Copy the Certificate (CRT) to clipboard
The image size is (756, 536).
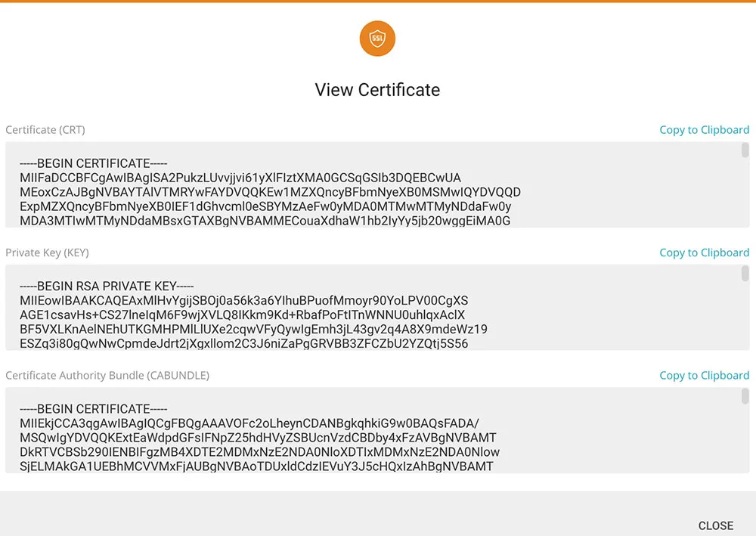click(704, 130)
